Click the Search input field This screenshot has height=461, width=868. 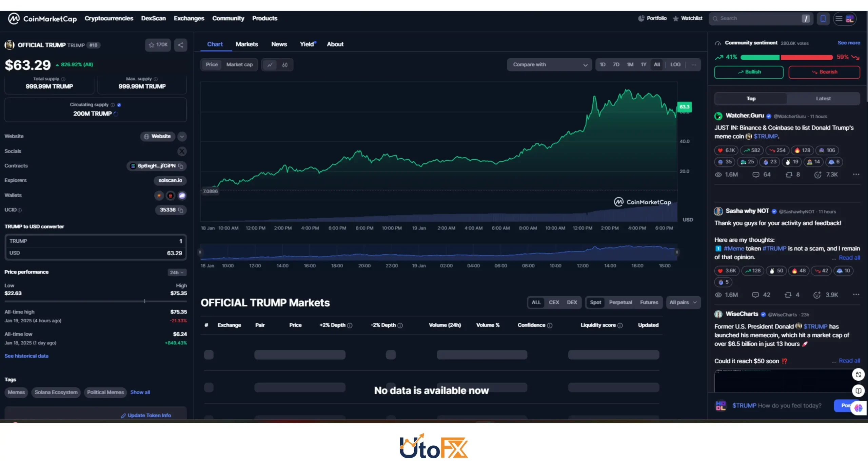[x=761, y=19]
